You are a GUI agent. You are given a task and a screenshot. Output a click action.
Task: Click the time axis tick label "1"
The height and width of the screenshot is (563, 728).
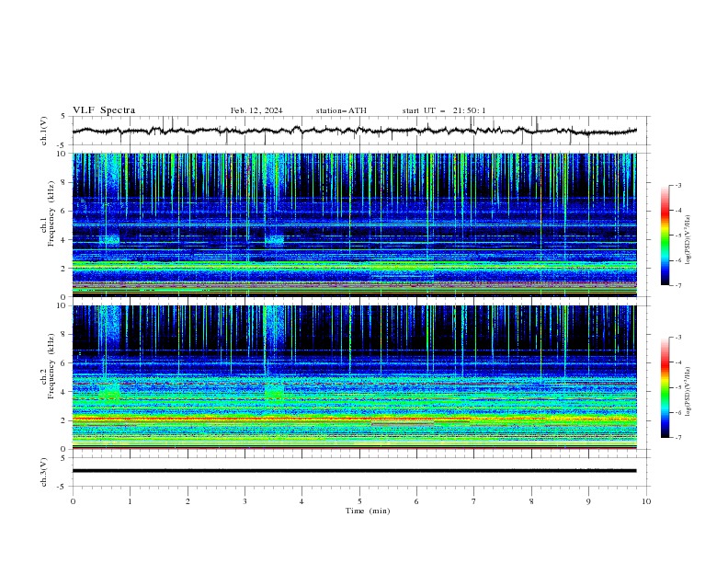pos(130,501)
